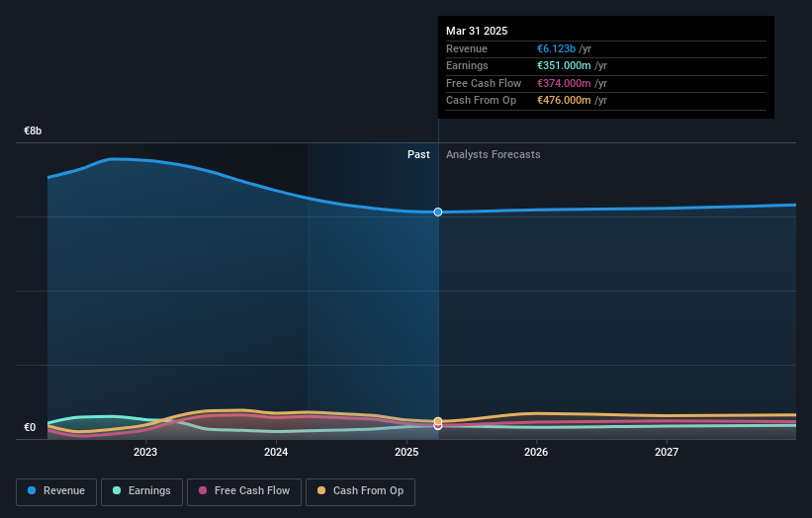Click the blue Revenue legend dot

(x=32, y=490)
